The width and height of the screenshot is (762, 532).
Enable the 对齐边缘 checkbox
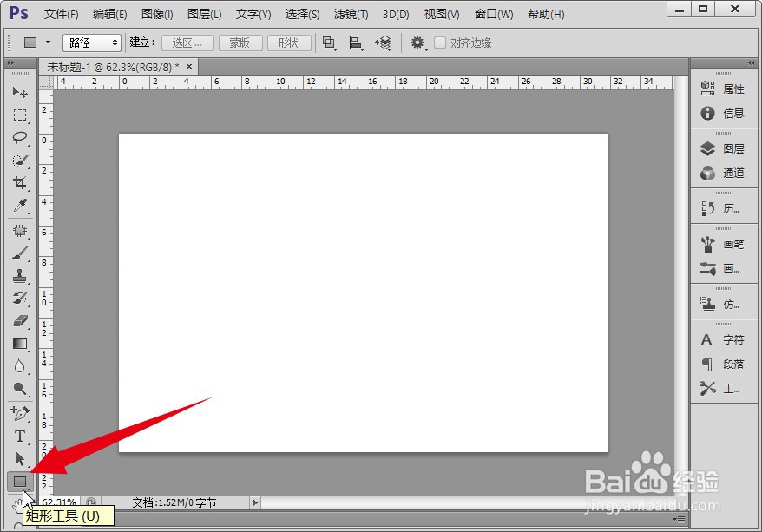[440, 43]
